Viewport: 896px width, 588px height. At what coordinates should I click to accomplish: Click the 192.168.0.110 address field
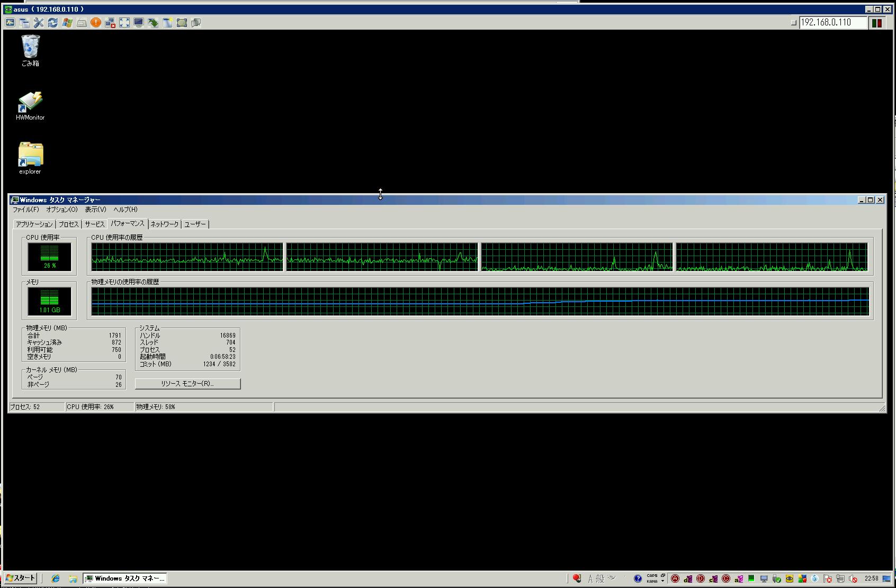[x=833, y=22]
